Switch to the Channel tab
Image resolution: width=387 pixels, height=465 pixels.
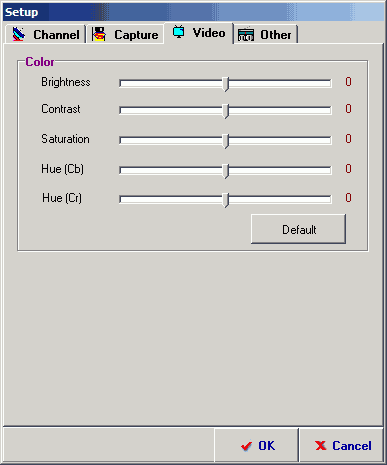(46, 34)
